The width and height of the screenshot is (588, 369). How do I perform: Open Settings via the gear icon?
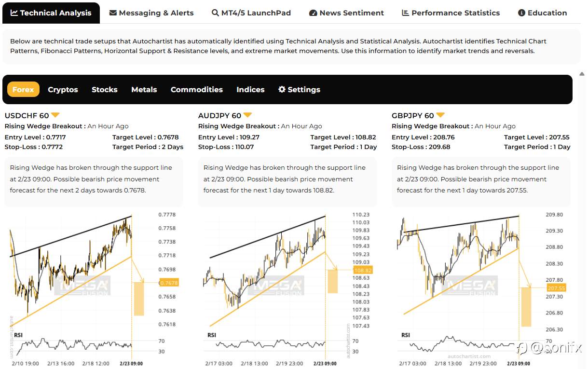point(282,89)
